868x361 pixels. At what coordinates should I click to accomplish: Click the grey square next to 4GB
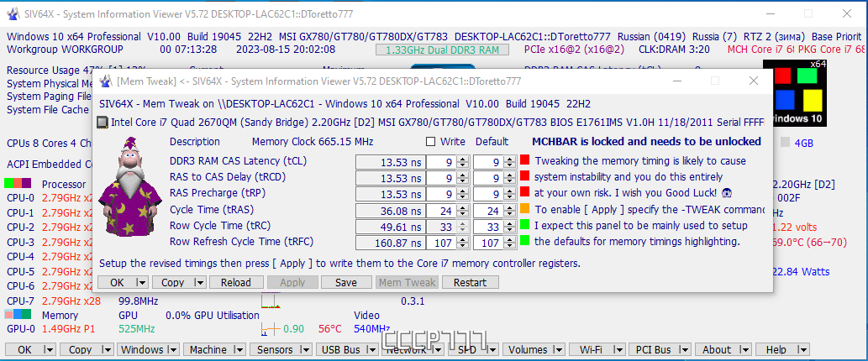coord(785,142)
